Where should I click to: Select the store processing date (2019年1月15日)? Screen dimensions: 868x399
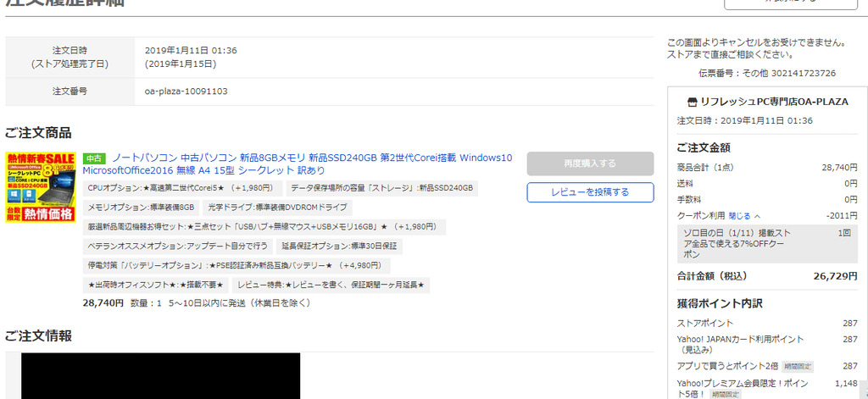click(x=181, y=64)
